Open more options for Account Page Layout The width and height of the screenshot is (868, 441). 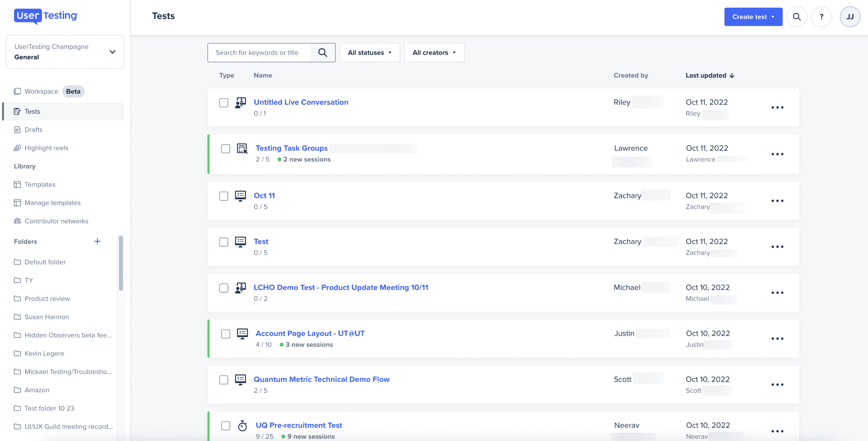pos(777,338)
